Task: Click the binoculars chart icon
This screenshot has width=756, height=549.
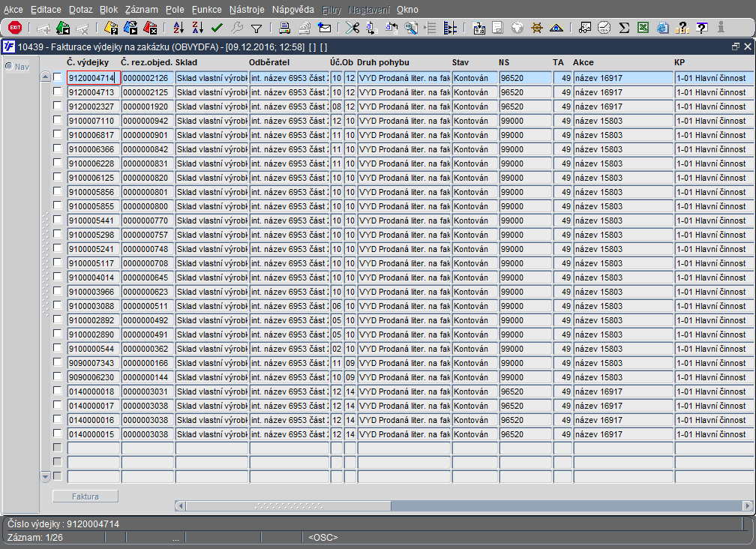Action: pos(585,28)
